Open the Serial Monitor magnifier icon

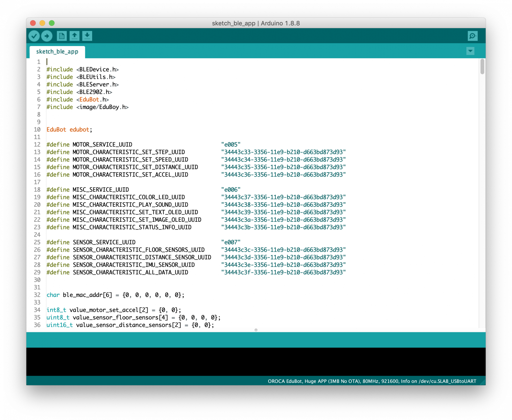[x=472, y=36]
